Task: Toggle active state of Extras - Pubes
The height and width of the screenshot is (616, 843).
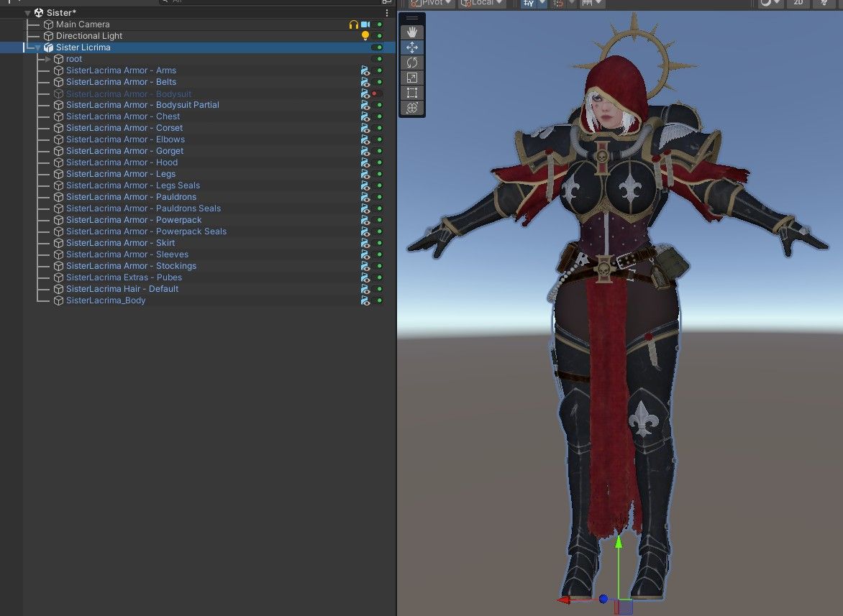Action: (x=378, y=277)
